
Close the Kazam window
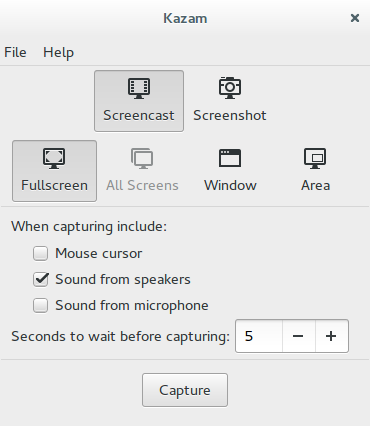[x=355, y=18]
